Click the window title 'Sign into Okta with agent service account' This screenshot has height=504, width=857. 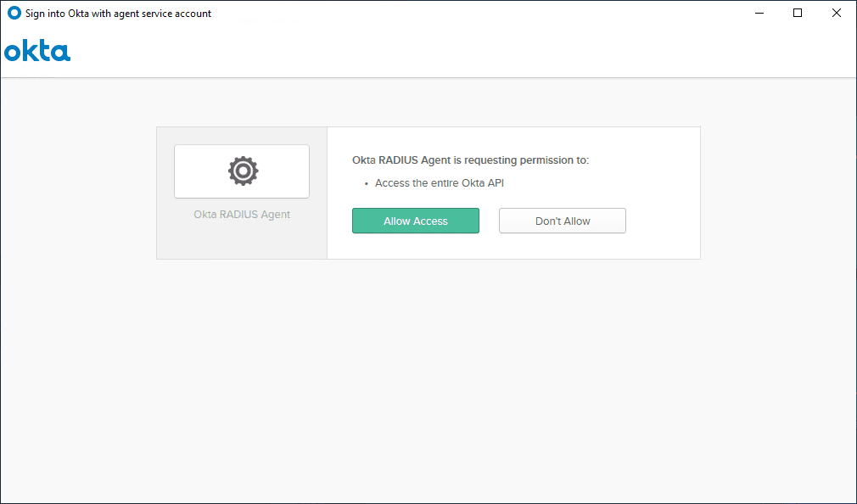(x=118, y=14)
